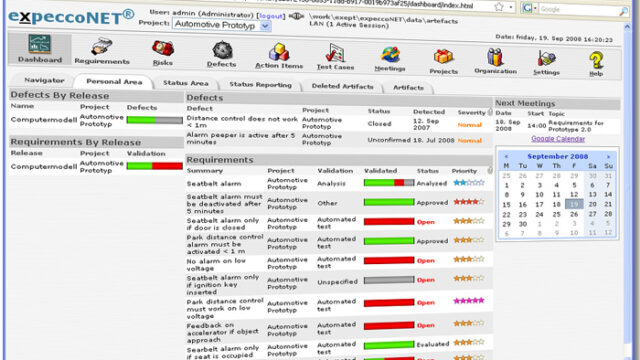Open the Project dropdown Automotive Prototyp

[x=222, y=25]
